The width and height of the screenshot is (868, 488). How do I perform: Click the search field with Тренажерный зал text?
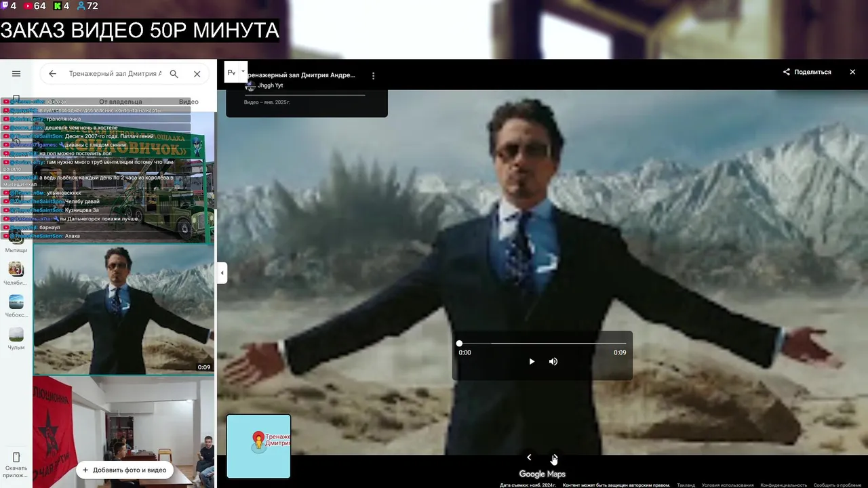115,74
